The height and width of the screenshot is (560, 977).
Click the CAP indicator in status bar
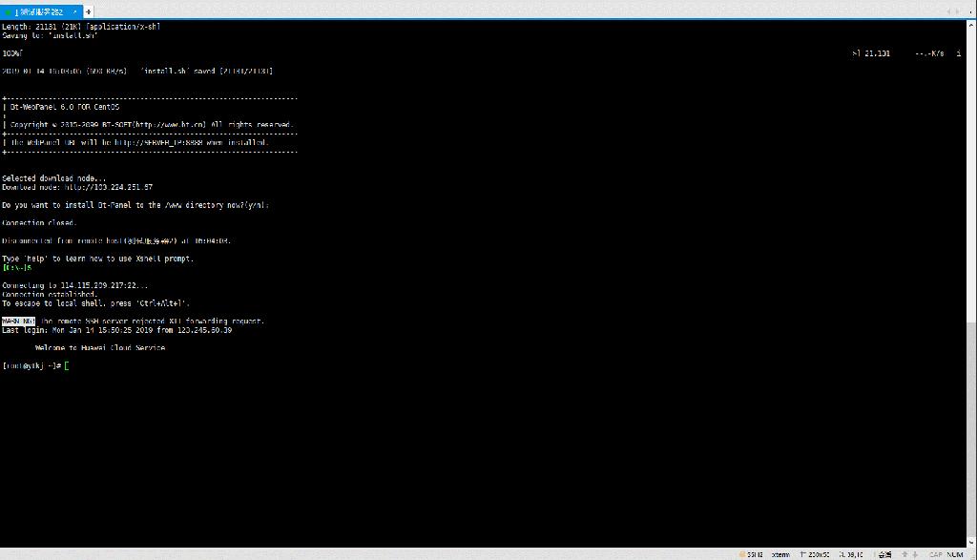(x=936, y=554)
